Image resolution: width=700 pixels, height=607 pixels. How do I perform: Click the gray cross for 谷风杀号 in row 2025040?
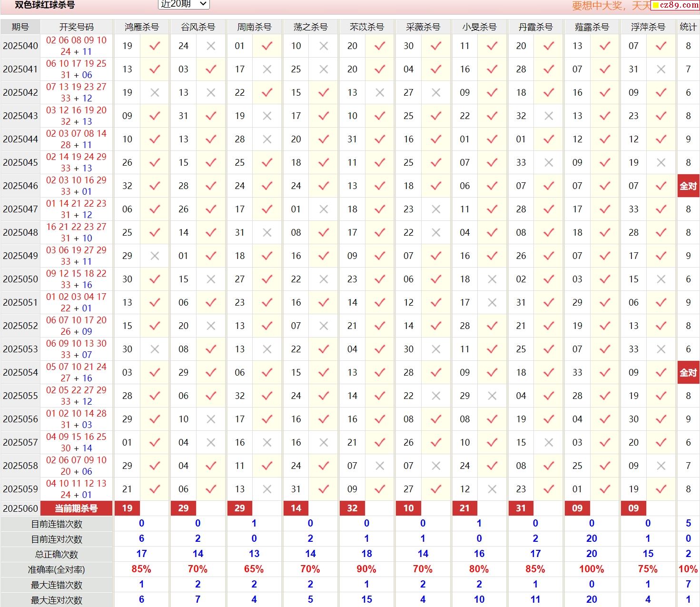point(211,46)
